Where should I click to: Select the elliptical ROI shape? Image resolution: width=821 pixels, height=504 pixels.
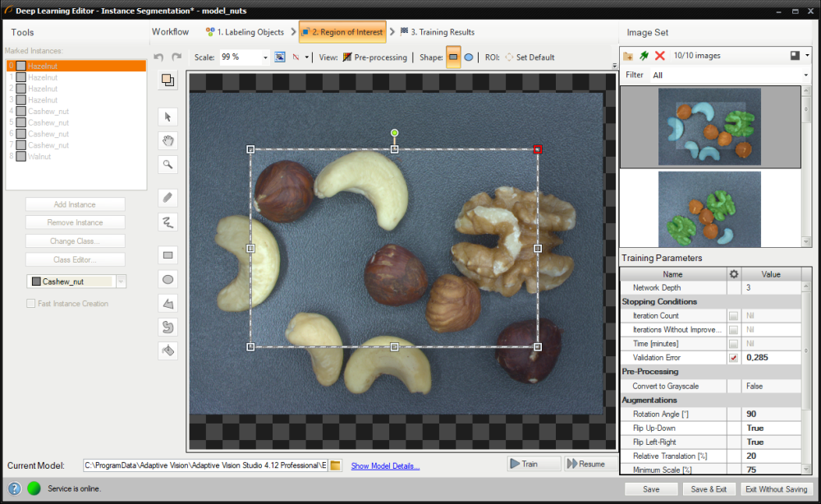click(x=469, y=57)
